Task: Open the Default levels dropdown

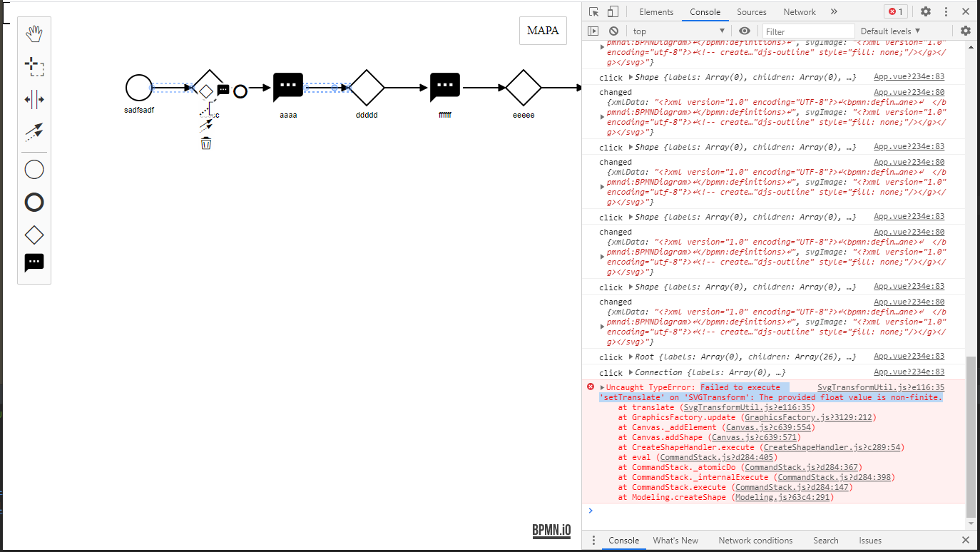Action: coord(889,31)
